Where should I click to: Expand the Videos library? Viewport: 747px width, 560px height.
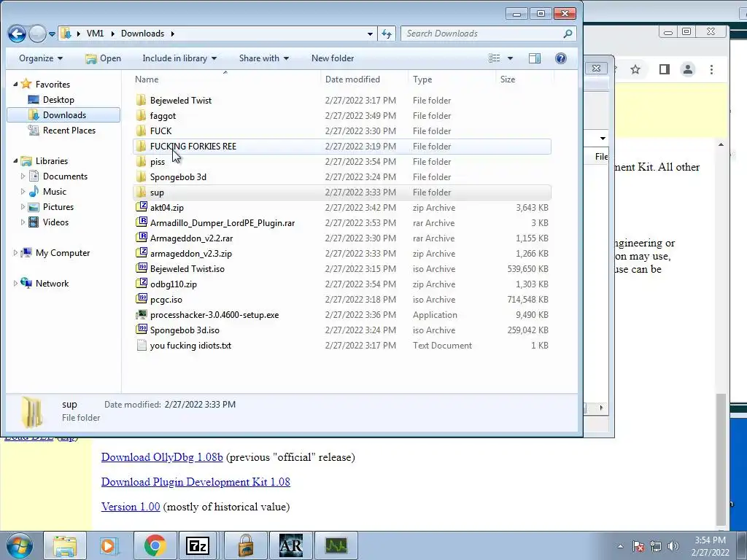[x=23, y=222]
